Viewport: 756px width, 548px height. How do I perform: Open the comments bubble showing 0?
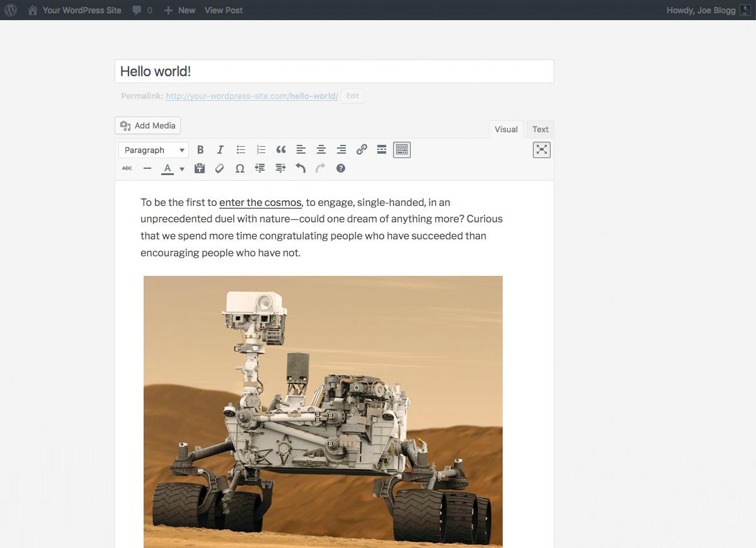tap(142, 10)
